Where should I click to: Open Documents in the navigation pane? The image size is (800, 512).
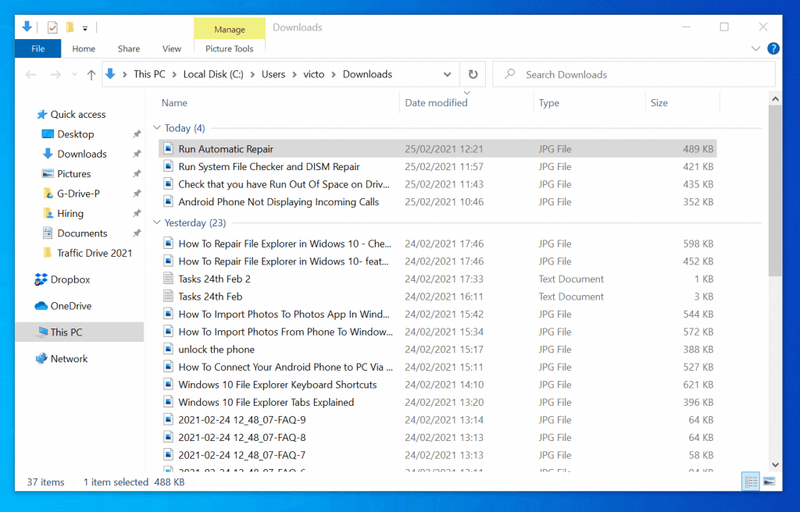pyautogui.click(x=82, y=234)
